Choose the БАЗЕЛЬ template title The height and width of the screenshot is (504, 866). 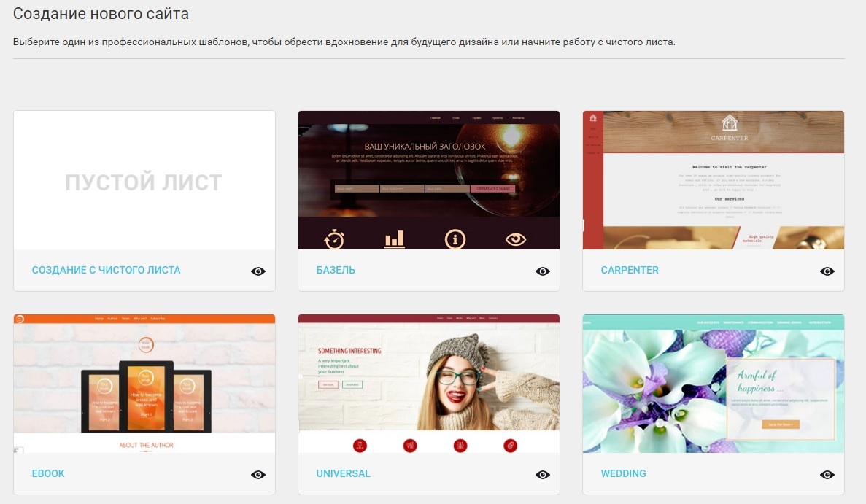pyautogui.click(x=336, y=270)
